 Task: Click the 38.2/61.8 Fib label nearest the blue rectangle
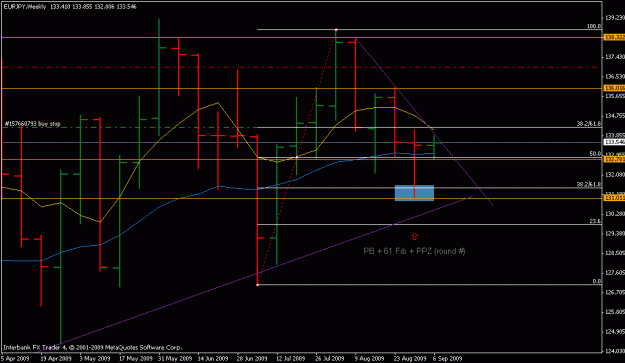589,184
